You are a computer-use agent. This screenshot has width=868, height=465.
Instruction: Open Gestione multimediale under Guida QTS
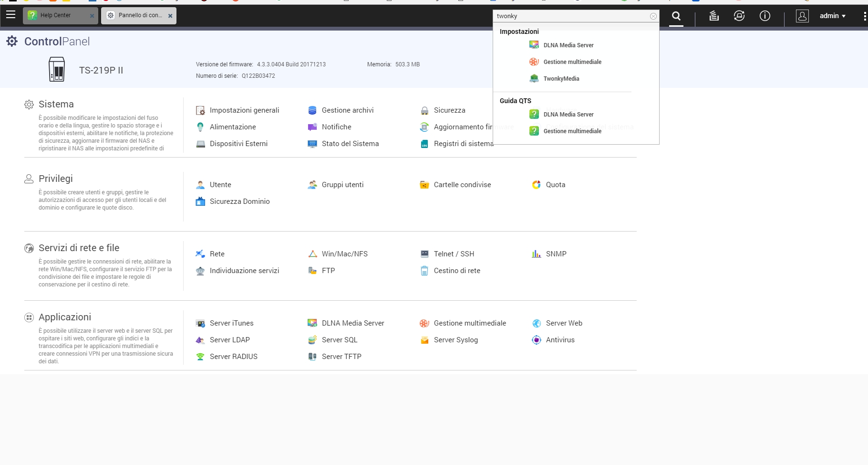pyautogui.click(x=572, y=131)
